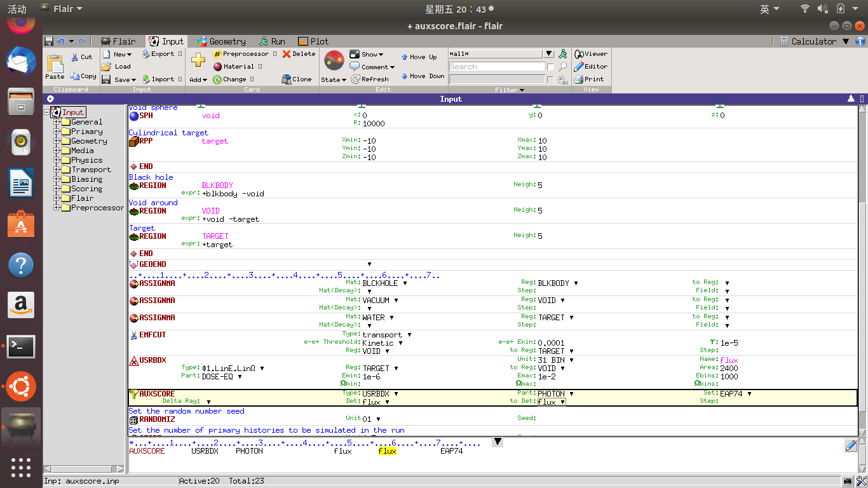Copy the selected card
This screenshot has width=868, height=488.
(83, 76)
